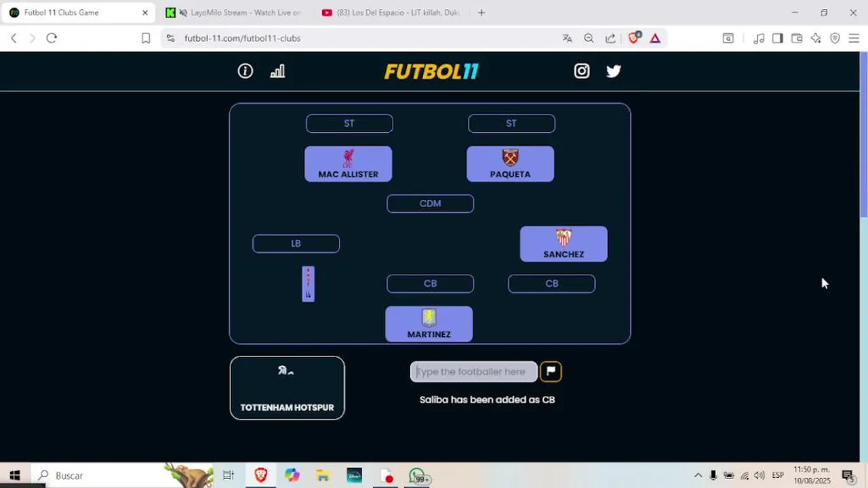Viewport: 868px width, 488px height.
Task: Go forward to the next page
Action: 32,38
